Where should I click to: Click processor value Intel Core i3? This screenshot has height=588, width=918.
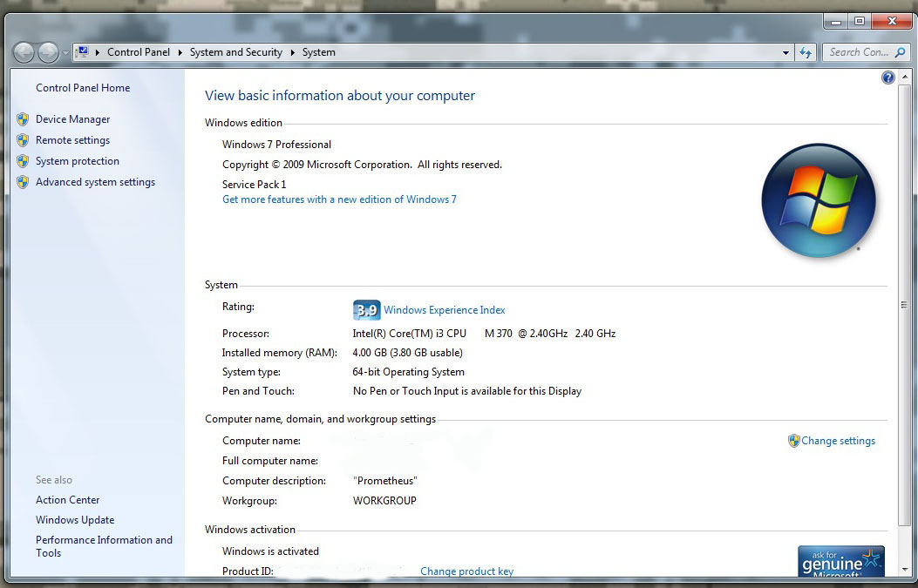pos(484,334)
